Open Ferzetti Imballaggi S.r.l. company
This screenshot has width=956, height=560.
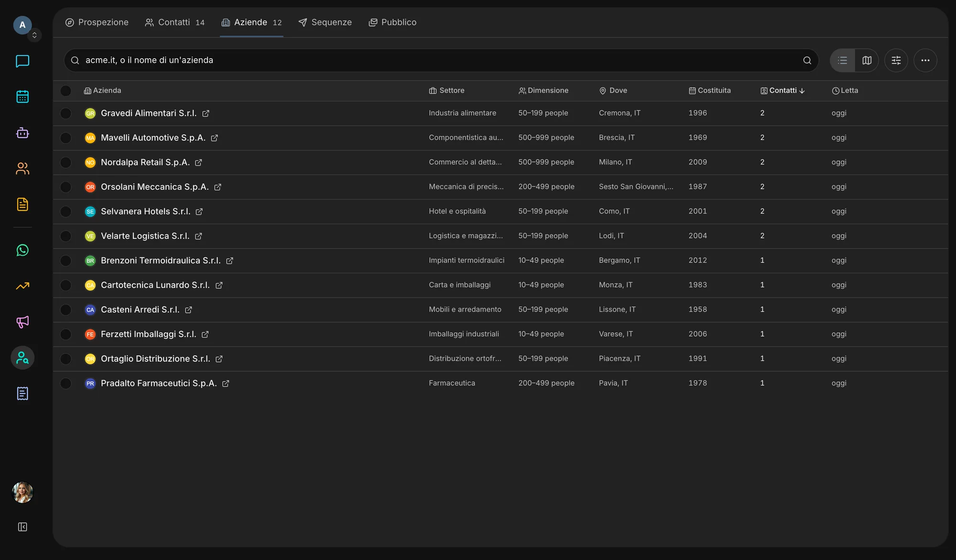[149, 334]
